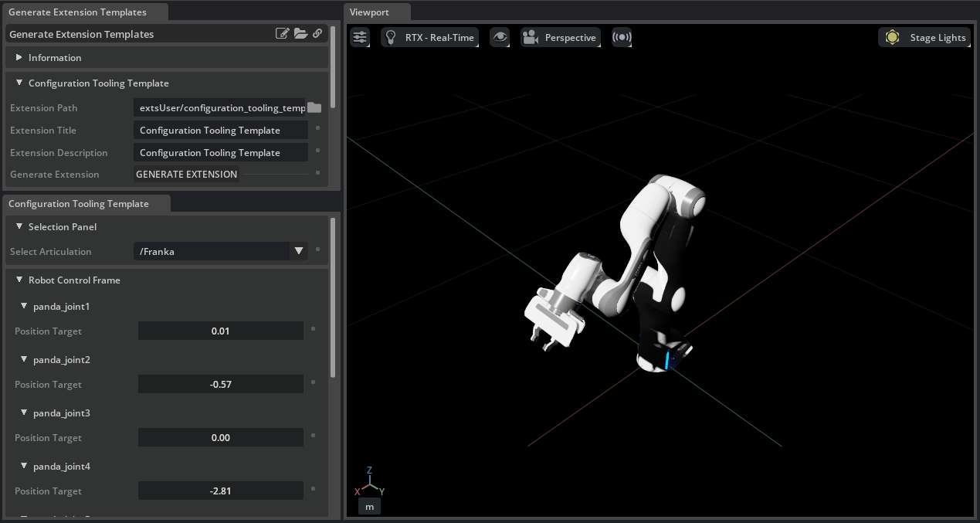The width and height of the screenshot is (980, 523).
Task: Open Stage Lights lighting menu
Action: coord(924,37)
